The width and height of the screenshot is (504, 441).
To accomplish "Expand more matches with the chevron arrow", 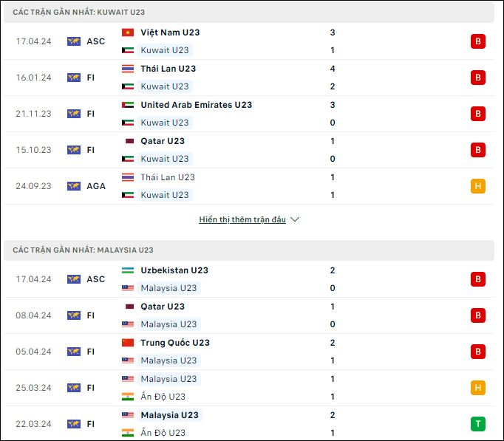I will [295, 219].
